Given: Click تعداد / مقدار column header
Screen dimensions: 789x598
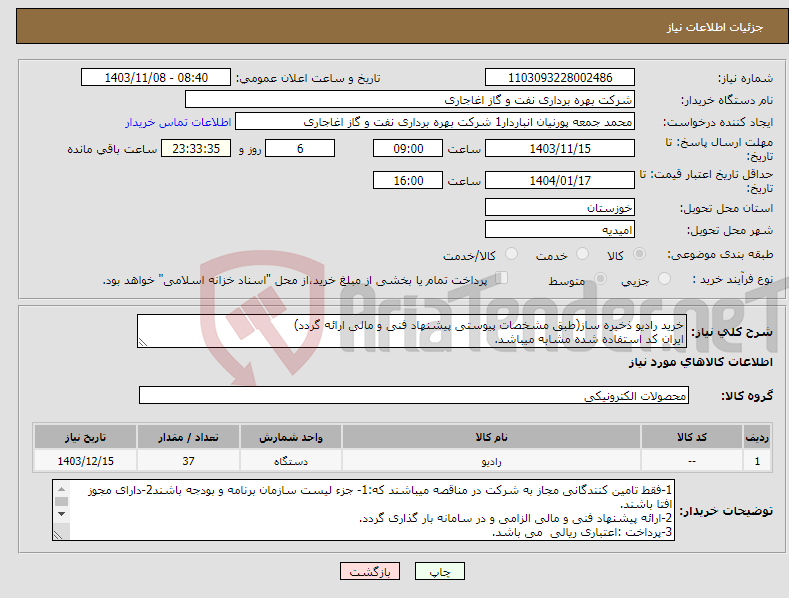Looking at the screenshot, I should (188, 437).
